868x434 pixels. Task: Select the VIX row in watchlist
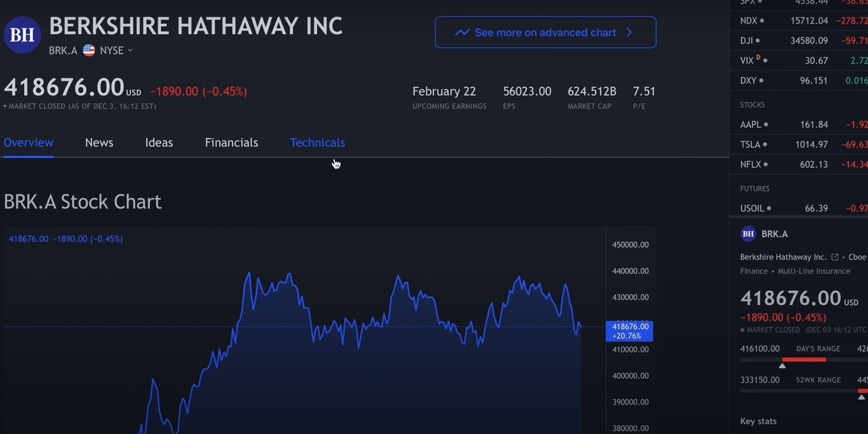[x=799, y=60]
